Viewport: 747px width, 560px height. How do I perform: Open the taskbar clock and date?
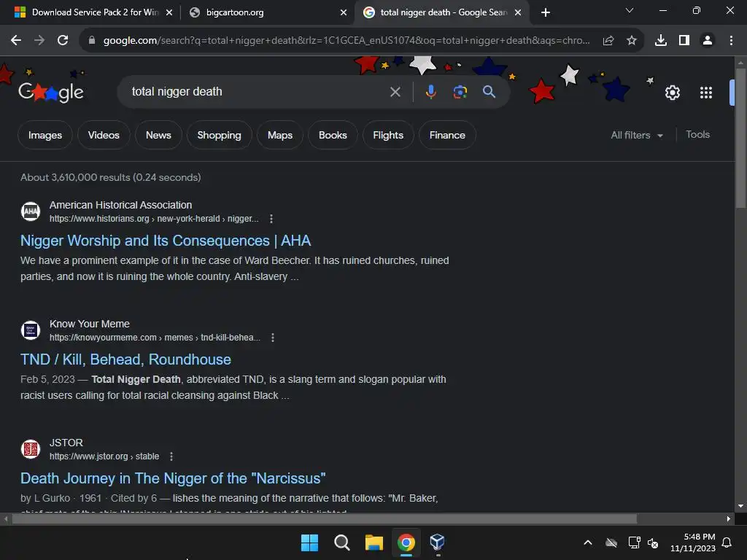pyautogui.click(x=693, y=542)
